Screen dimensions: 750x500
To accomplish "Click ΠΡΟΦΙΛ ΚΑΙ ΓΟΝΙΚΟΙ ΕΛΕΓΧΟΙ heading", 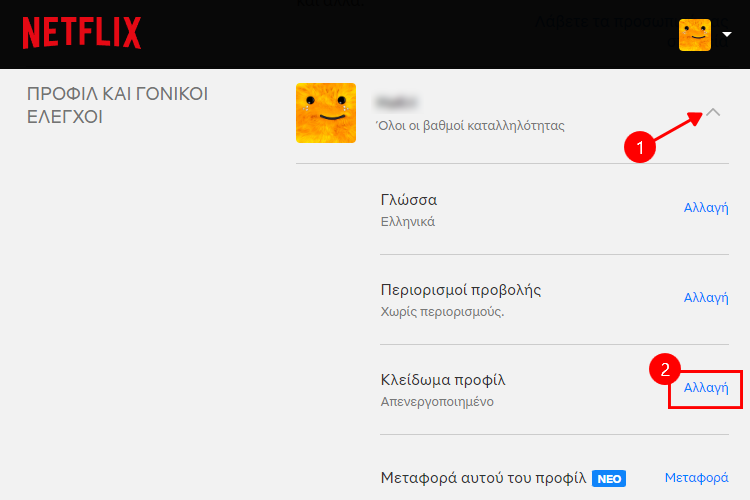I will [117, 105].
